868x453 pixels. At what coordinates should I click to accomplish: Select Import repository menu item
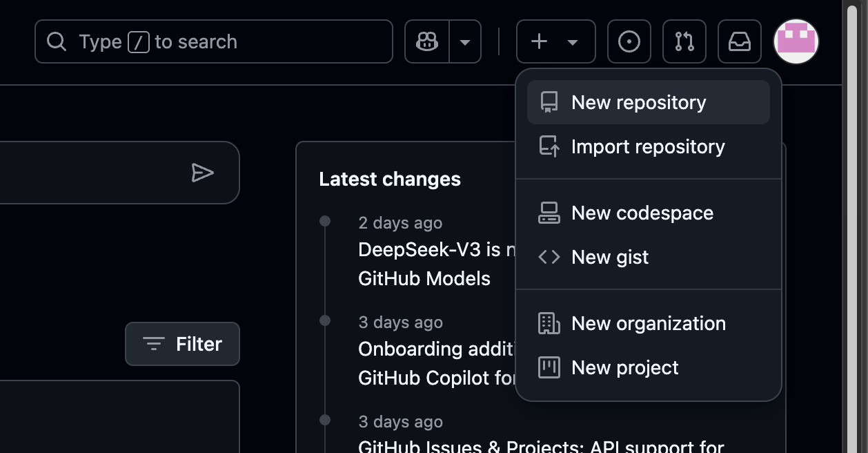tap(649, 146)
